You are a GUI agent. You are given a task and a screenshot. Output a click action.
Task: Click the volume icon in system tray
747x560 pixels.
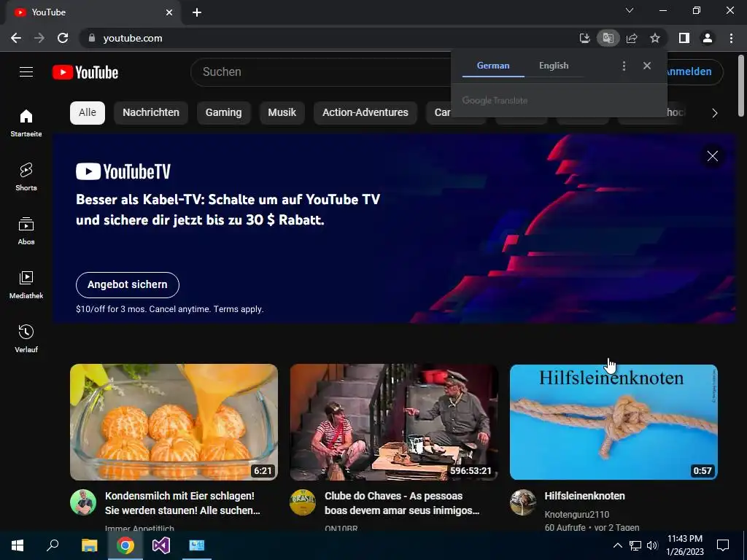coord(652,545)
